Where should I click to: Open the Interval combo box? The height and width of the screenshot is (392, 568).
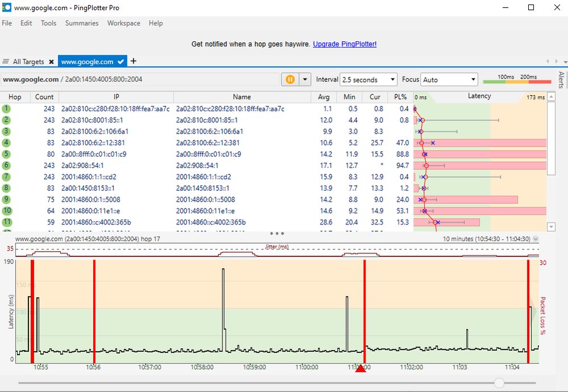(368, 80)
